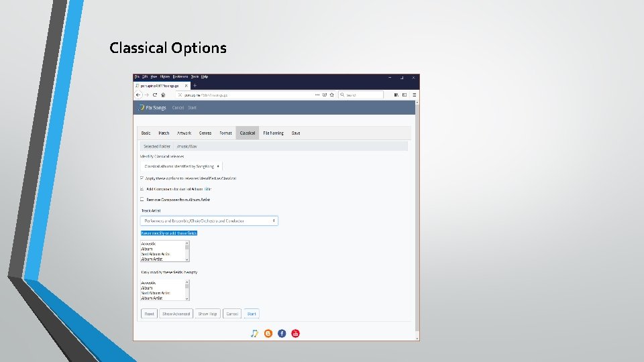
Task: Go to the browser Home icon
Action: 163,95
